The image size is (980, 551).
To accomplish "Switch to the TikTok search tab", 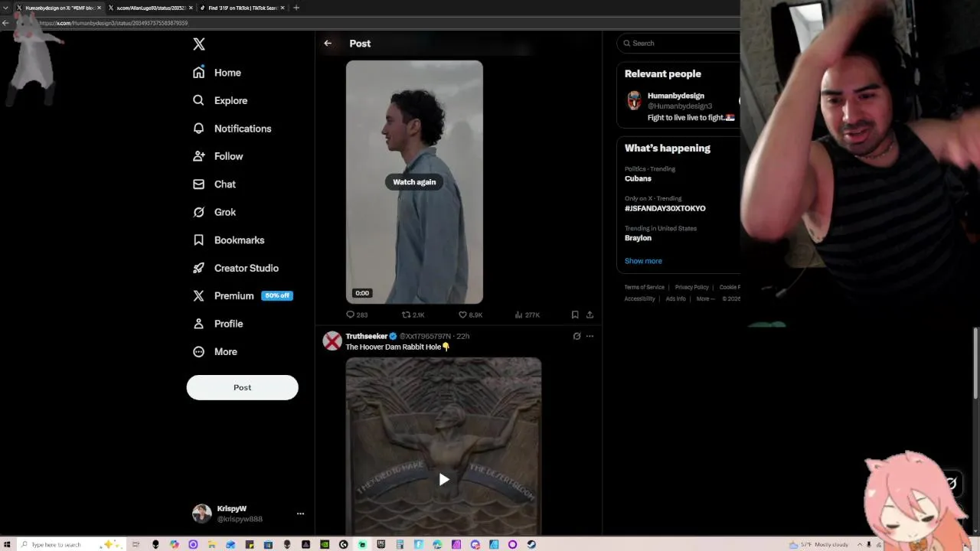I will point(242,8).
